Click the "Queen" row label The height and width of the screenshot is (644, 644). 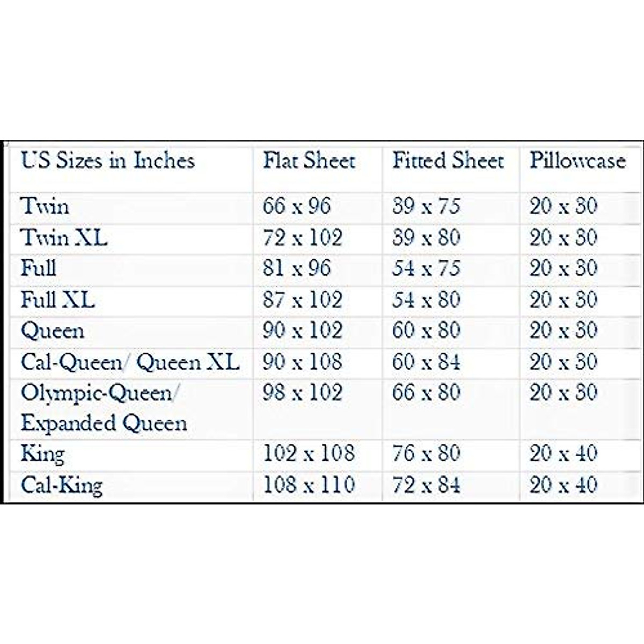coord(53,331)
